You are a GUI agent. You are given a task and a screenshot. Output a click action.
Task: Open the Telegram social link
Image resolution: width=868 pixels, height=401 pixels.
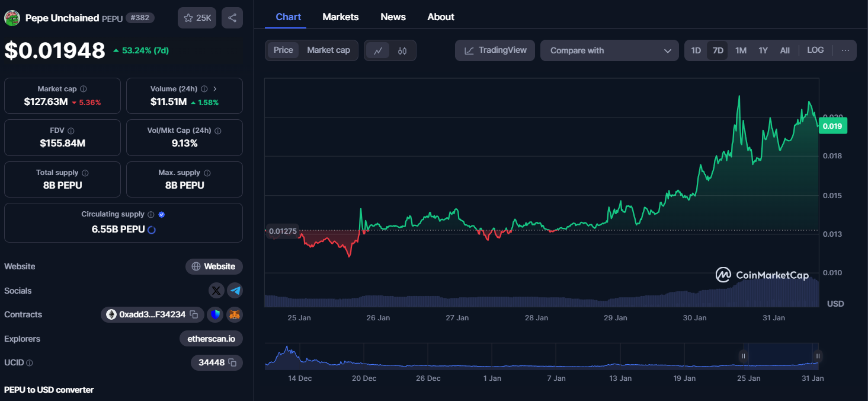(x=235, y=291)
